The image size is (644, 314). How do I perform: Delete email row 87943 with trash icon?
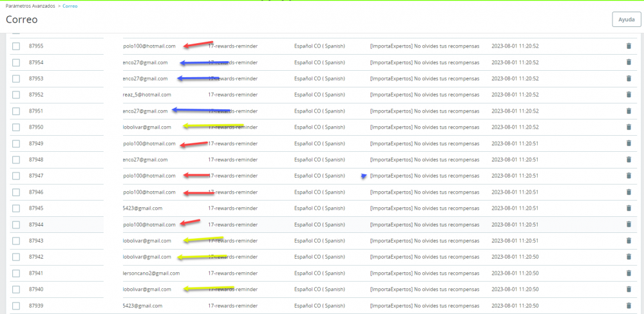628,241
